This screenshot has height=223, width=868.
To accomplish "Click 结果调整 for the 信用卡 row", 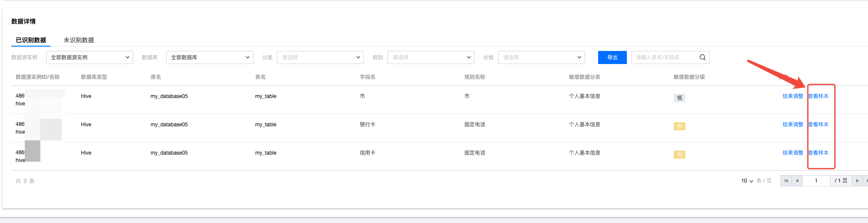I will (x=793, y=153).
